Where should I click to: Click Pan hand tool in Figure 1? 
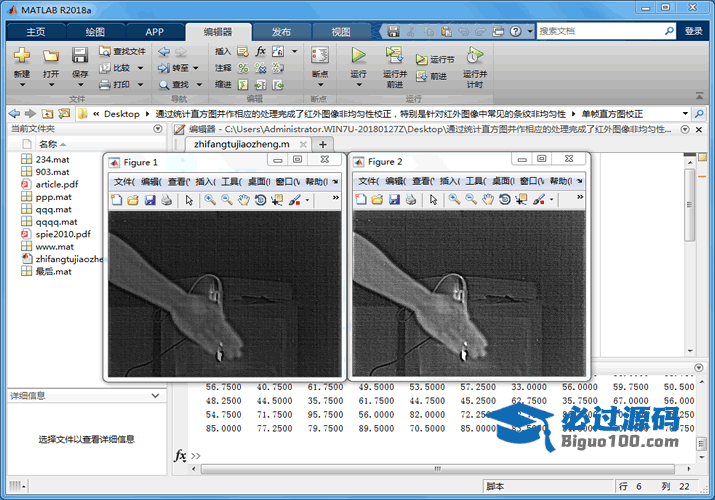point(244,200)
